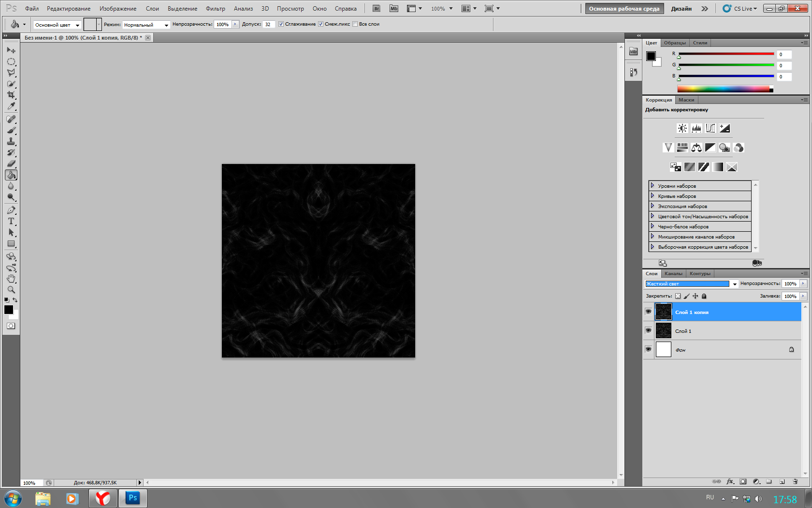The image size is (812, 508).
Task: Switch to the Каналы tab
Action: pos(673,274)
